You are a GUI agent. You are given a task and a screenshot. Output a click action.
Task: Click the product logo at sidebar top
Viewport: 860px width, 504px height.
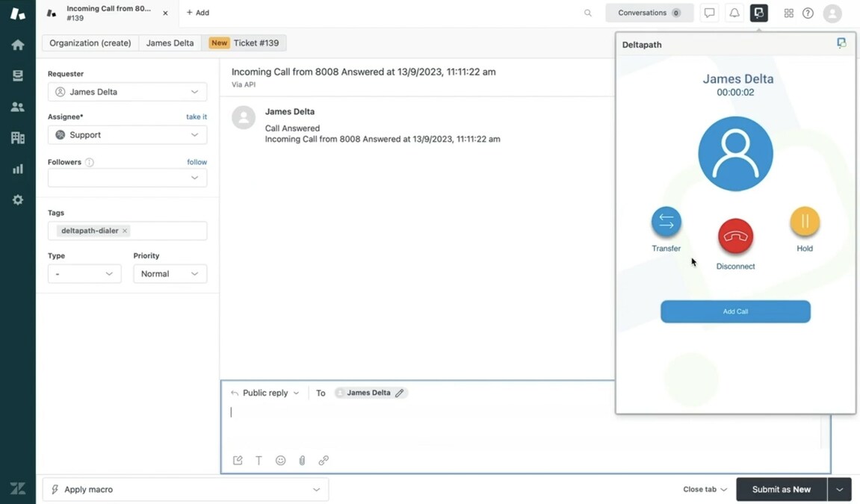[x=17, y=13]
